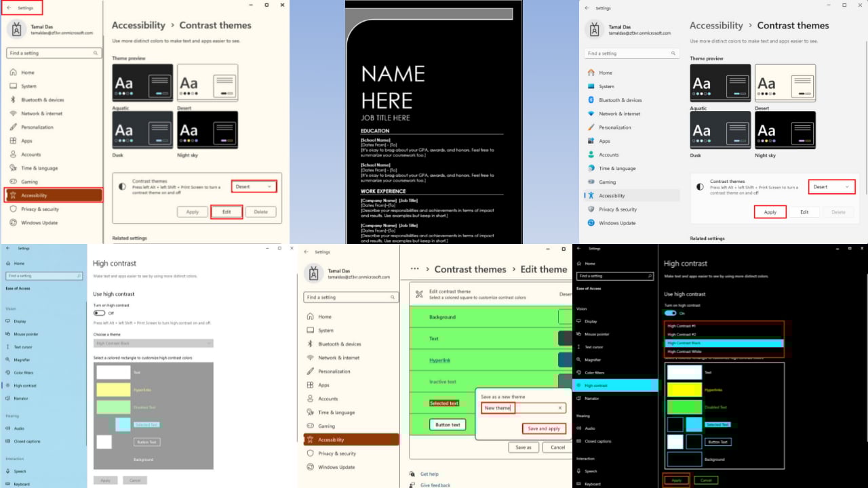The width and height of the screenshot is (868, 488).
Task: Click yellow Hyperlinks swatch in black High contrast window
Action: (685, 390)
